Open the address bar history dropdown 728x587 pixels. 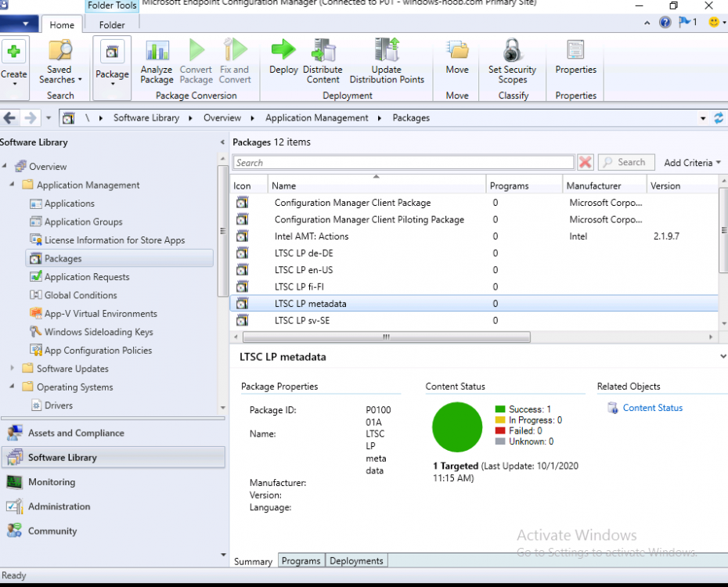coord(703,118)
